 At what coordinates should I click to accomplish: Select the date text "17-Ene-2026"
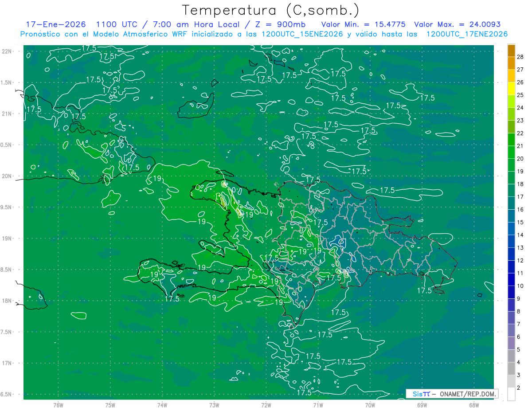coord(55,24)
